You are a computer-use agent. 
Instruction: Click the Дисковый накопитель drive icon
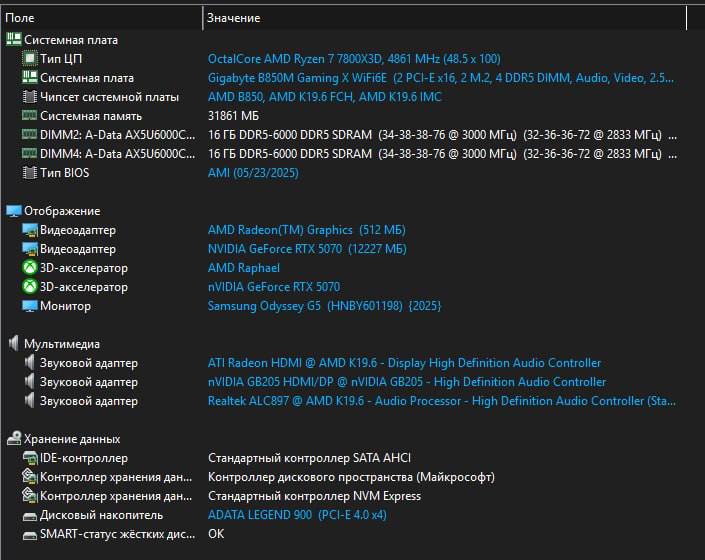[30, 516]
